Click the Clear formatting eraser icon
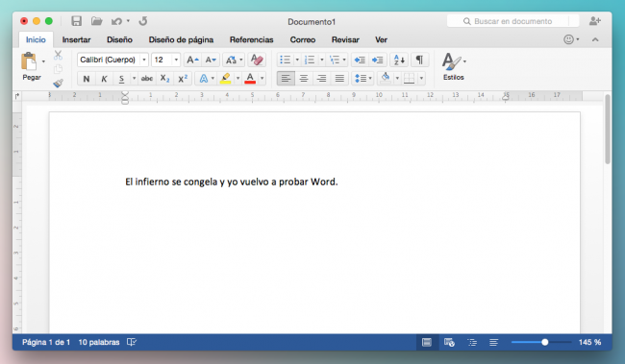Screen dimensions: 625x364 tap(257, 60)
